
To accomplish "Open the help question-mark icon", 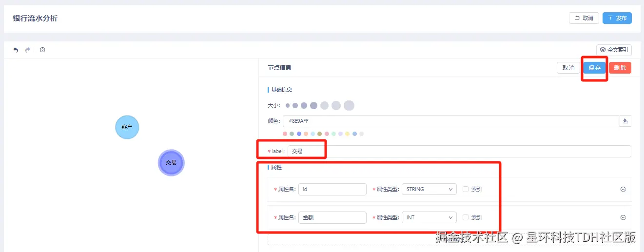I will point(42,50).
